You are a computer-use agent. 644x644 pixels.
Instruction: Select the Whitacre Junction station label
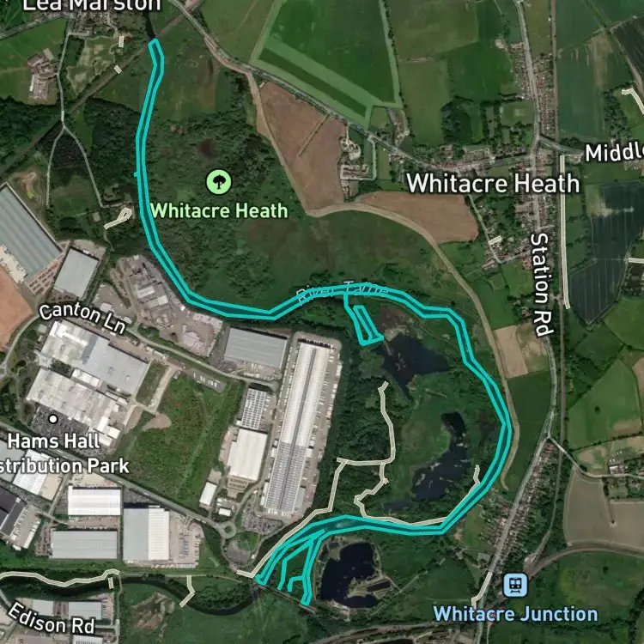pos(515,614)
